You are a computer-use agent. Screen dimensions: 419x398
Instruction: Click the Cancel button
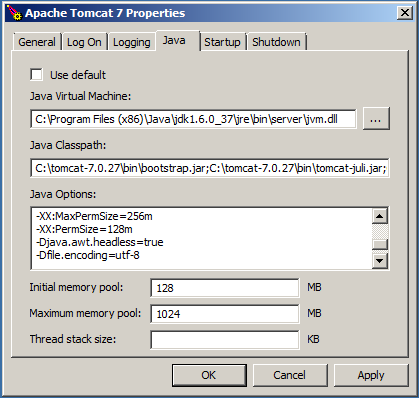point(290,375)
